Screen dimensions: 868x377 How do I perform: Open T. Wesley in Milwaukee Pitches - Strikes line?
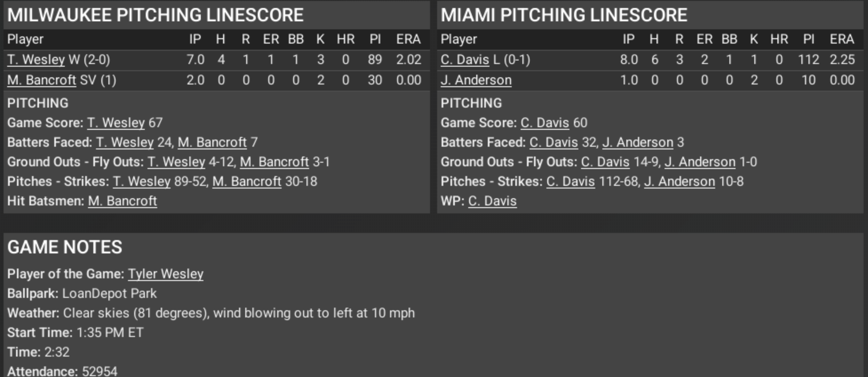coord(142,181)
